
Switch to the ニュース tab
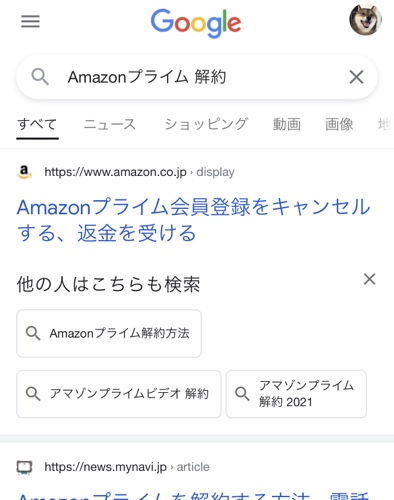pos(109,125)
